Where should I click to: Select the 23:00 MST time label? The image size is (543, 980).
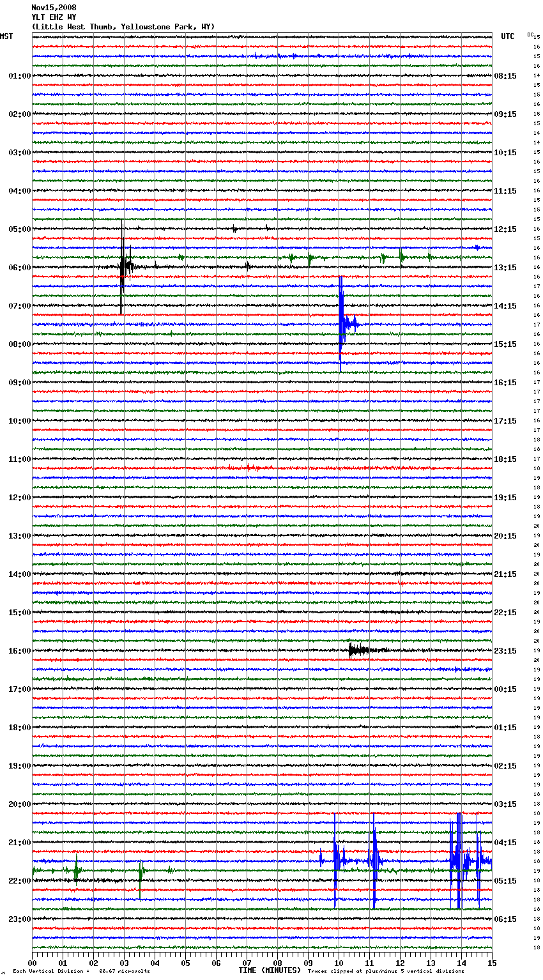(x=20, y=919)
